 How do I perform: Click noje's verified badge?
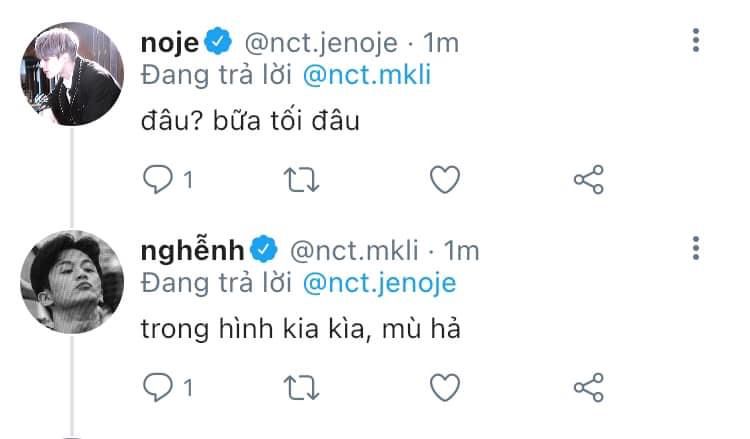tap(219, 43)
